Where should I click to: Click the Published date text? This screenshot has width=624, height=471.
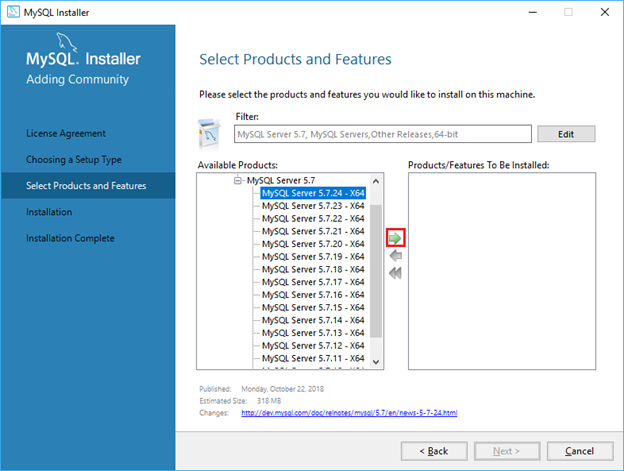coord(283,389)
